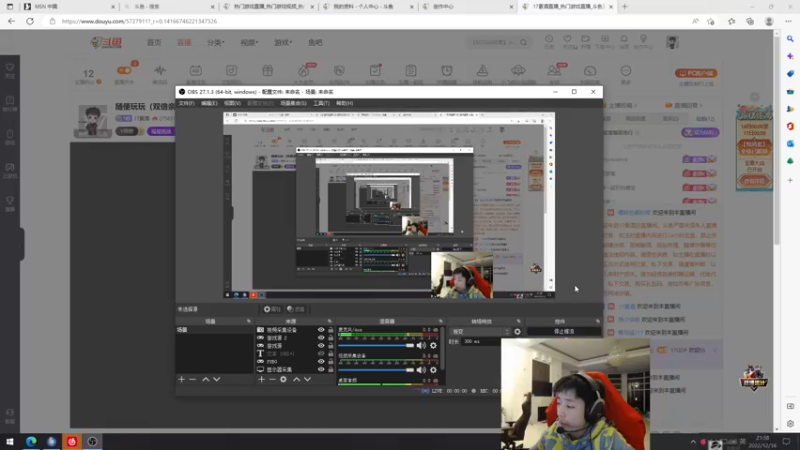The width and height of the screenshot is (800, 450).
Task: Click Douyu search magnifier icon
Action: 523,42
